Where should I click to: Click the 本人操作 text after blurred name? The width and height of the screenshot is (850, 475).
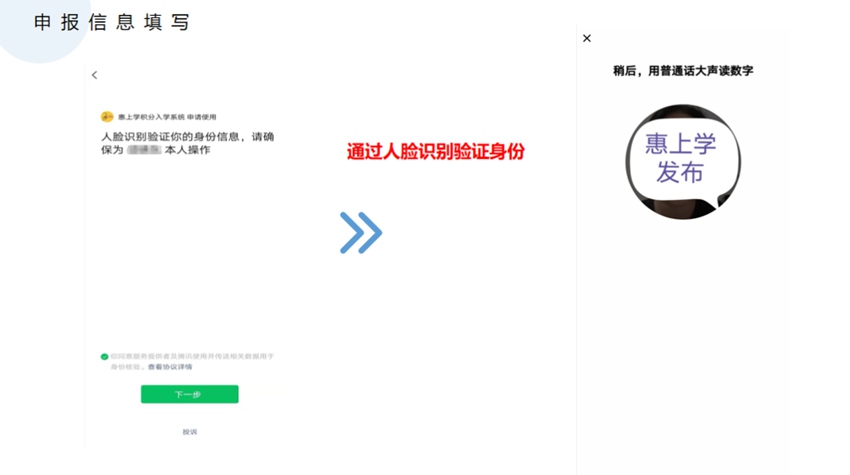click(x=187, y=150)
